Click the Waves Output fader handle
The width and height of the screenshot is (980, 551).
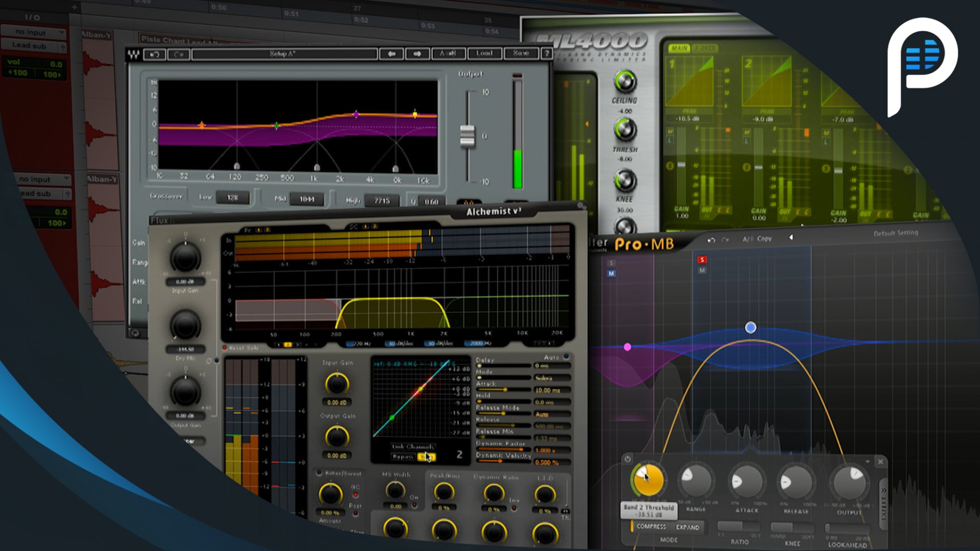click(467, 136)
